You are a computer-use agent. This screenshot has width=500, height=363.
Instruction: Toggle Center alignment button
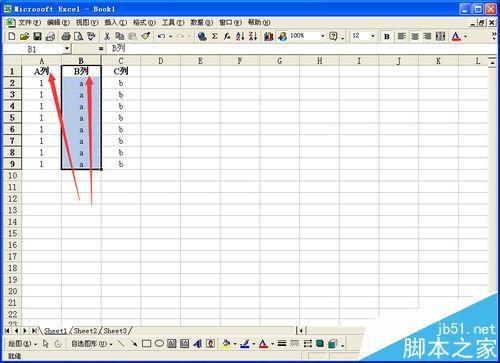[415, 36]
